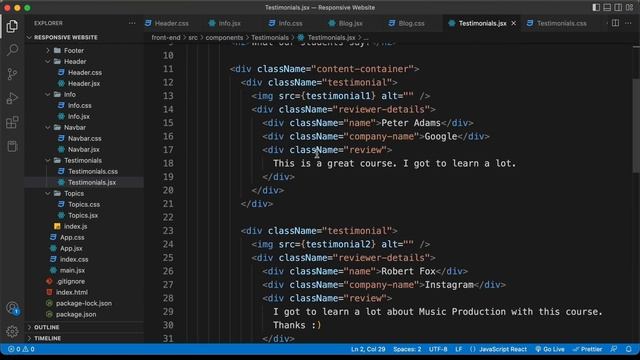Viewport: 640px width, 360px height.
Task: Click the src breadcrumb segment
Action: pyautogui.click(x=193, y=38)
